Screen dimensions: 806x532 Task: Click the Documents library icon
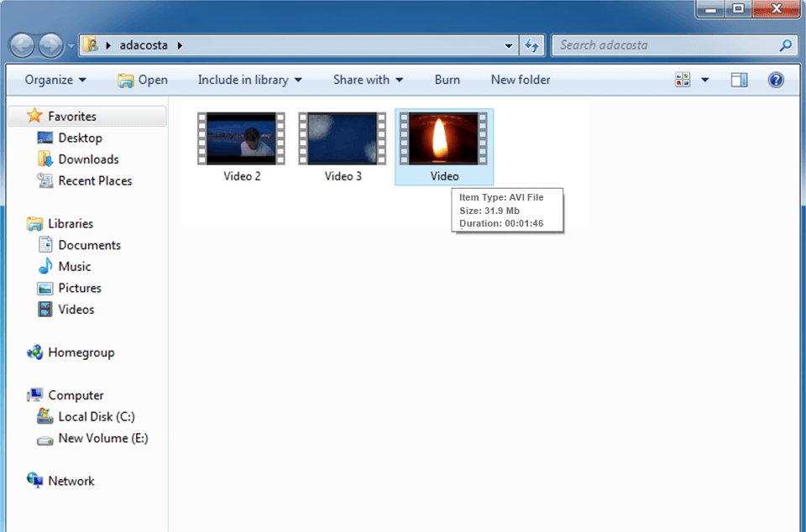45,244
